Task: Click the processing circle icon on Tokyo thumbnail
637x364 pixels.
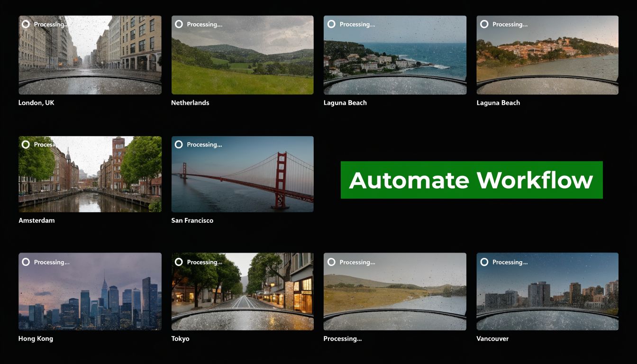Action: point(179,262)
